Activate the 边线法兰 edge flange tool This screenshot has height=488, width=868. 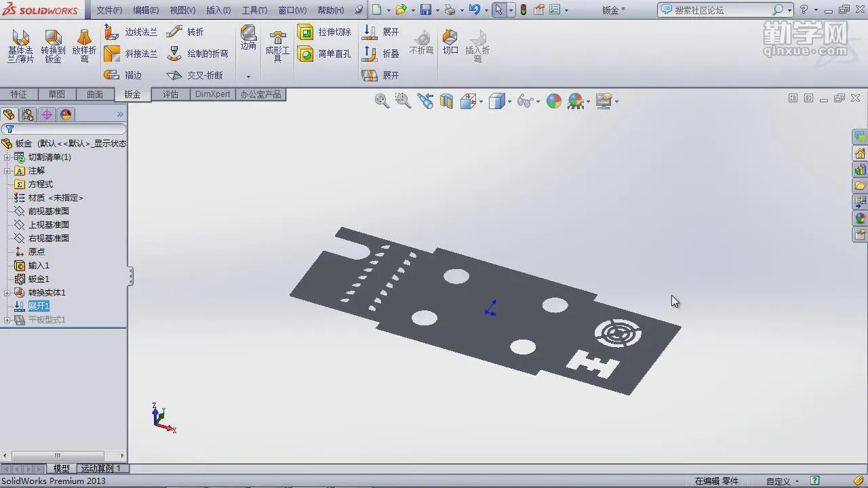(x=131, y=32)
